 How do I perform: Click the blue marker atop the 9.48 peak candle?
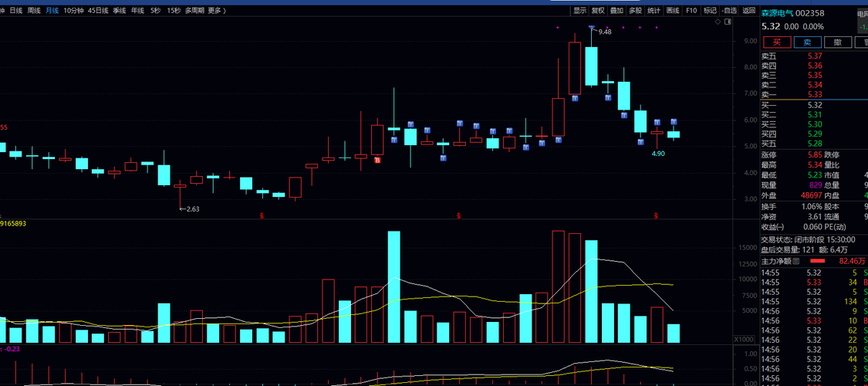point(591,27)
